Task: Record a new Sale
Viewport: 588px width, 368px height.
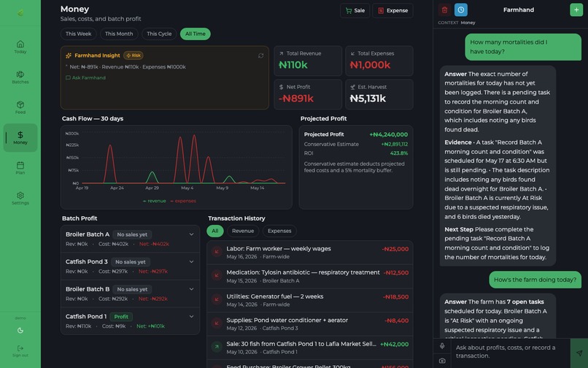Action: (355, 10)
